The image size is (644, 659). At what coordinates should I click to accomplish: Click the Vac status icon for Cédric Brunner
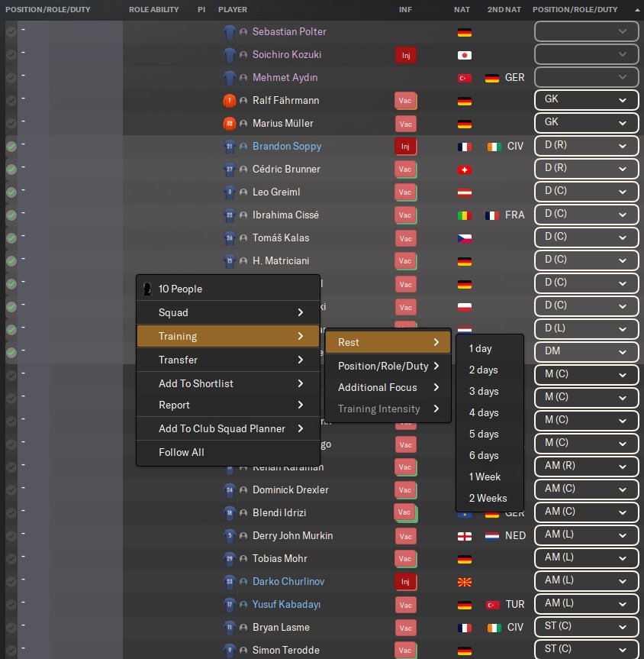coord(405,170)
